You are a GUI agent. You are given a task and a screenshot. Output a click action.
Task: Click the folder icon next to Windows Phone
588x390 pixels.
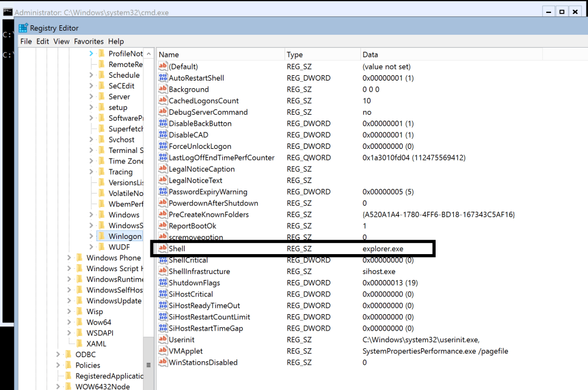(80, 258)
